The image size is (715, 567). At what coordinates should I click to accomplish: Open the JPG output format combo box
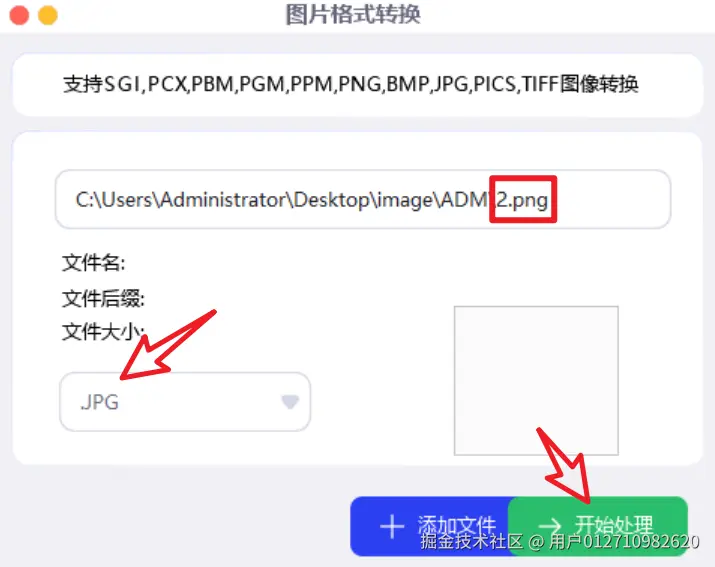pyautogui.click(x=185, y=402)
